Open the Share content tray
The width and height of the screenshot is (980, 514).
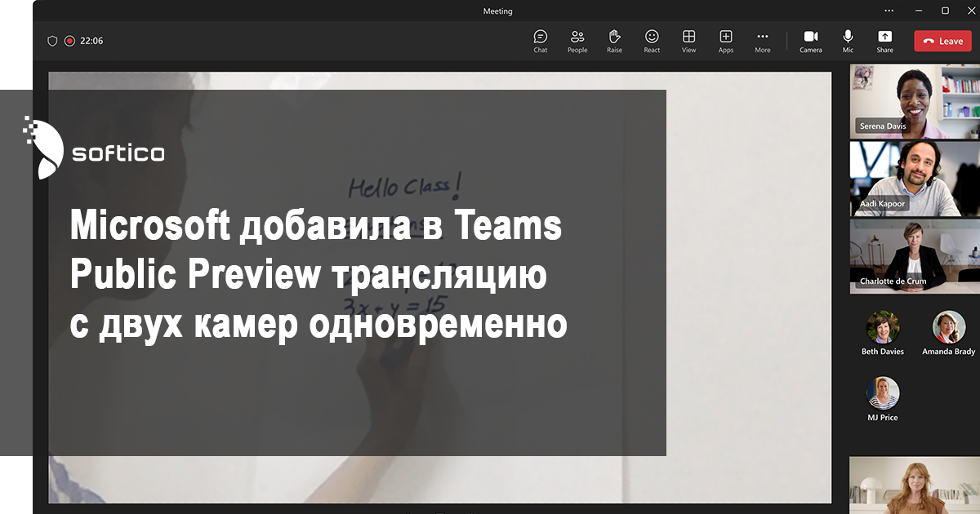pyautogui.click(x=884, y=41)
